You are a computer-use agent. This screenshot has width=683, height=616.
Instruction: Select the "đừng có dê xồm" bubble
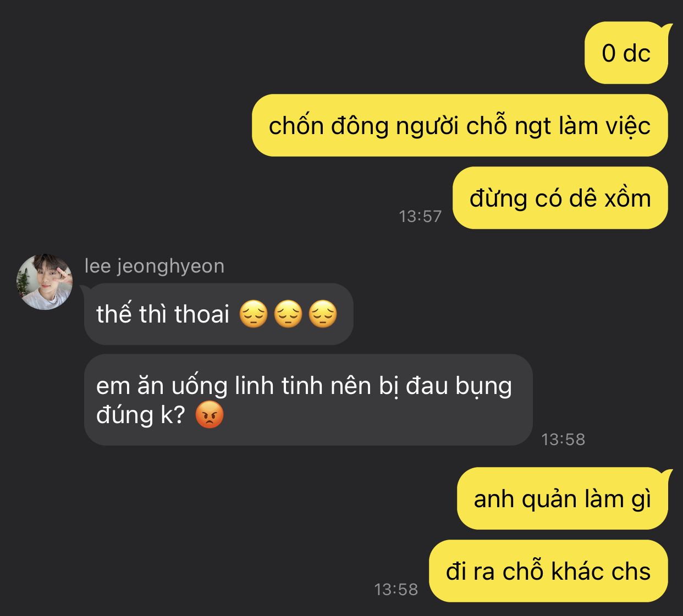(560, 198)
